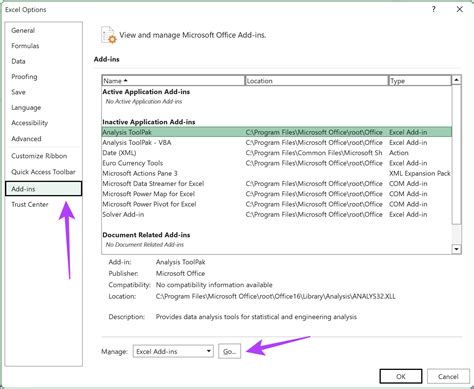
Task: Select Language in the sidebar
Action: pos(26,108)
